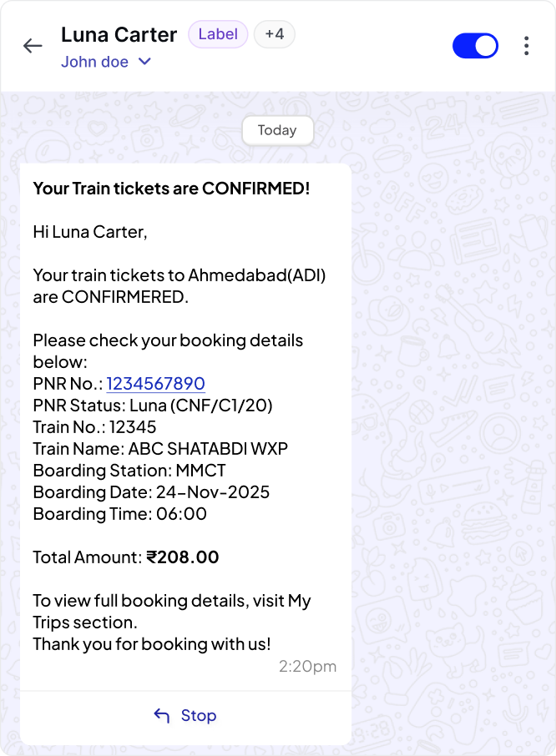Turn off the conversation status toggle
The height and width of the screenshot is (756, 556).
click(476, 46)
